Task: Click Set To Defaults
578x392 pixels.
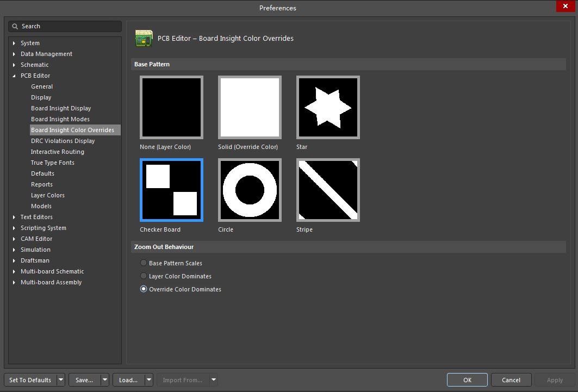Action: click(30, 379)
